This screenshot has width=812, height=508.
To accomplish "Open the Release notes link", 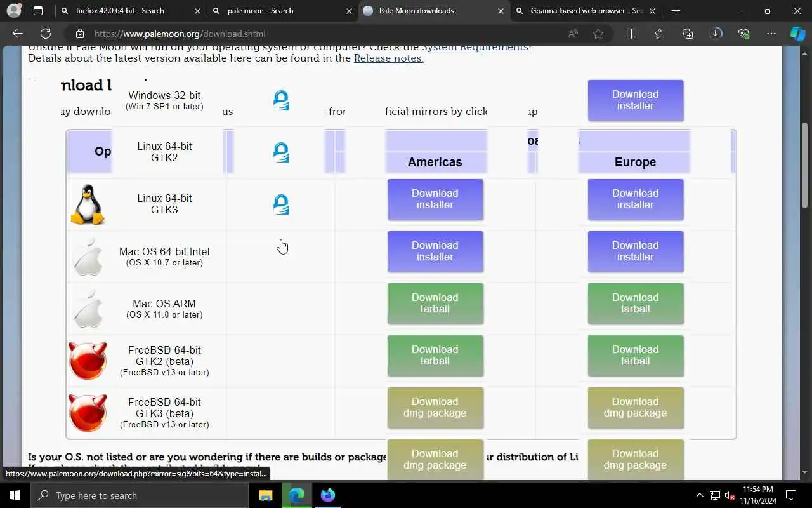I will point(388,58).
